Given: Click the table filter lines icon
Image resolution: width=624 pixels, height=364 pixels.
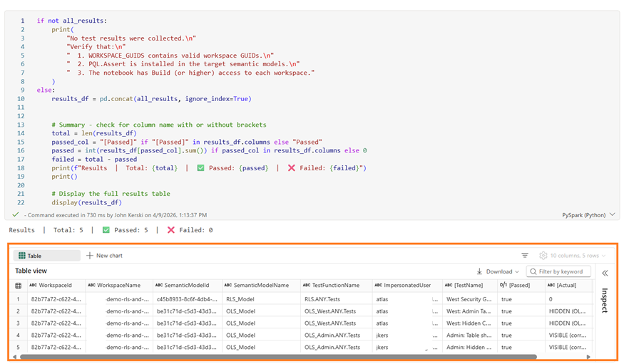Looking at the screenshot, I should click(525, 256).
